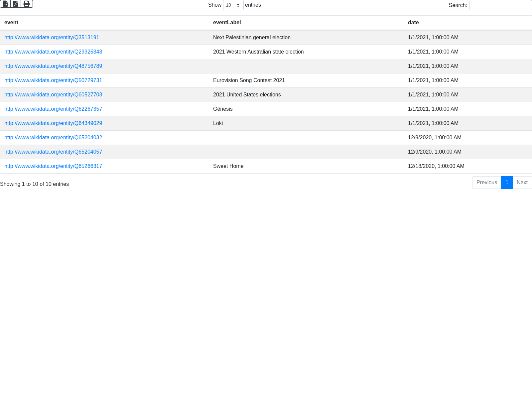The height and width of the screenshot is (399, 532).
Task: Open Wikidata entity Q48756789 link
Action: point(53,66)
